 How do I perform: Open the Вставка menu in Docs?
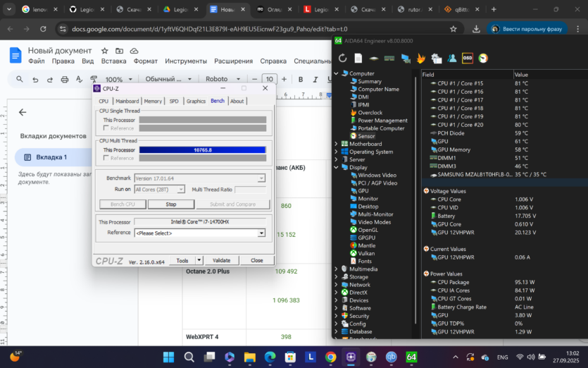(113, 61)
